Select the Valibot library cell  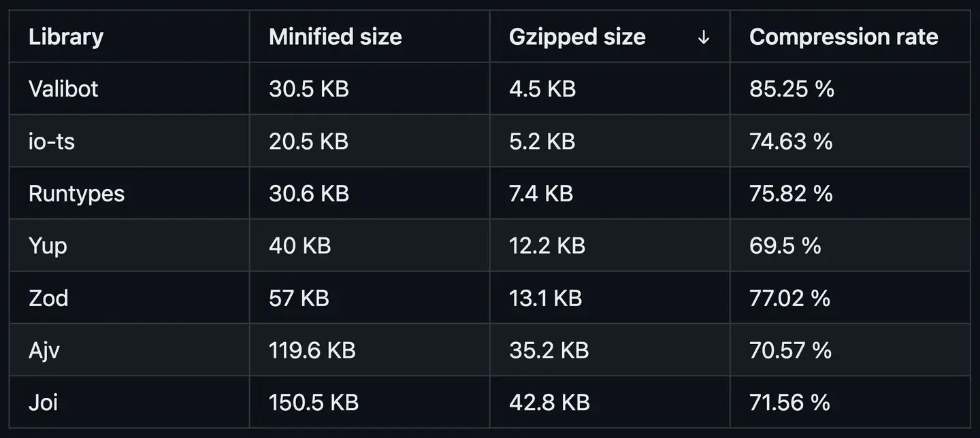[x=63, y=89]
